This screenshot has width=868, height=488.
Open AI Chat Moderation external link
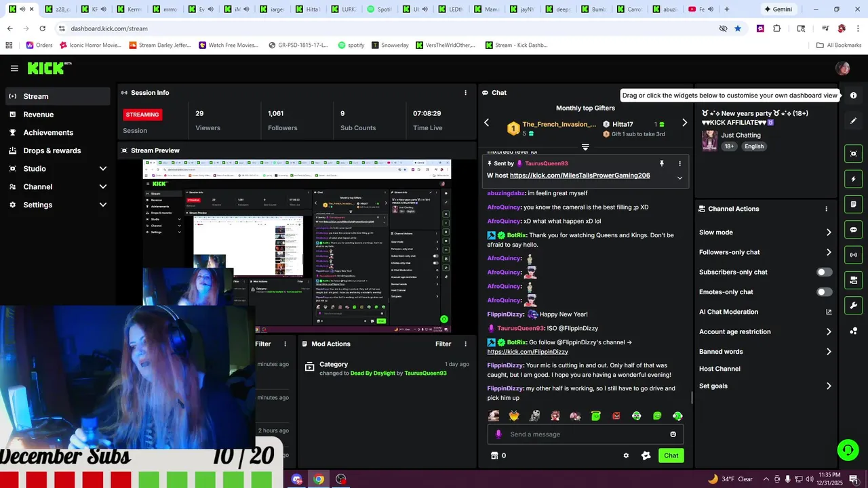tap(828, 312)
